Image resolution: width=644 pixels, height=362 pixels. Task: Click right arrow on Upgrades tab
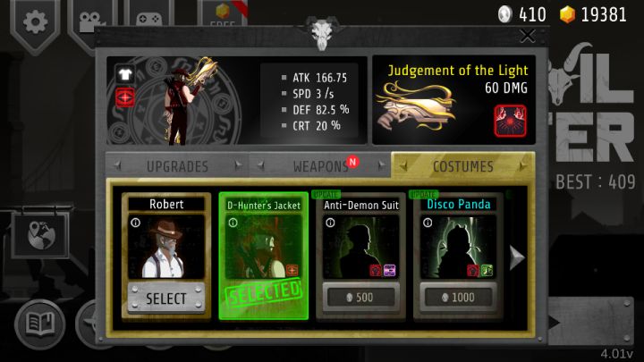coord(238,166)
